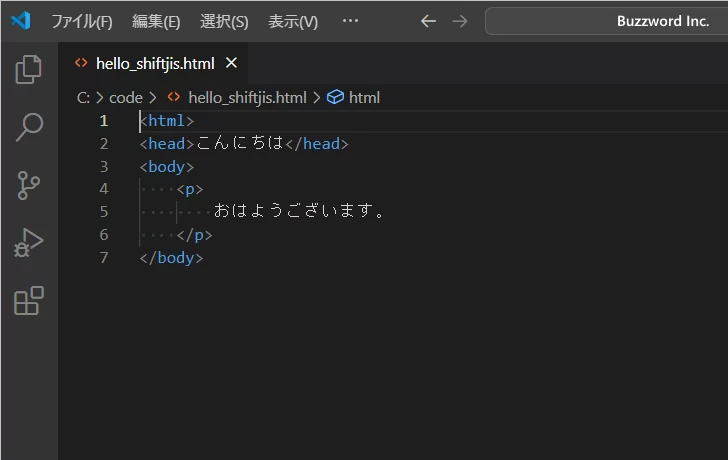
Task: Click the C: breadcrumb segment
Action: 83,97
